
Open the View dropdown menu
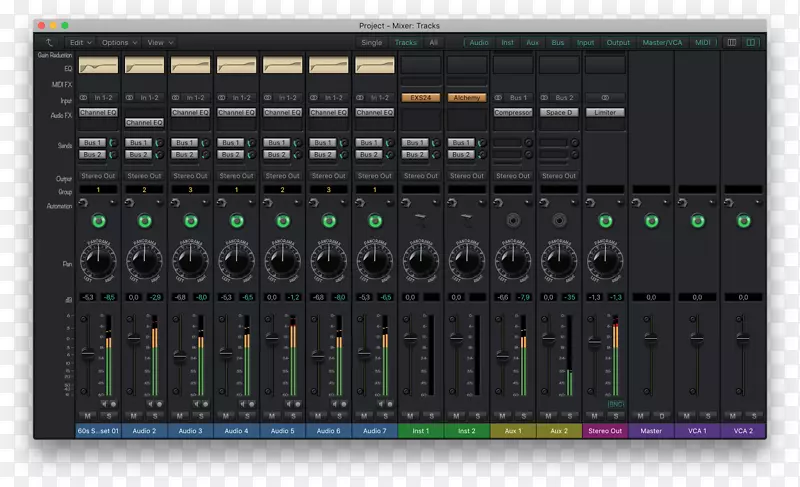[x=160, y=43]
